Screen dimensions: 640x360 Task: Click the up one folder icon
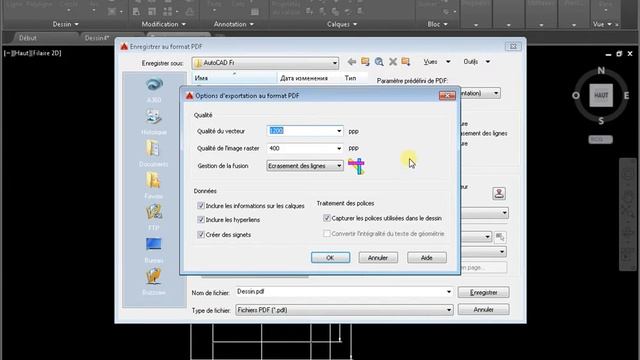[365, 62]
